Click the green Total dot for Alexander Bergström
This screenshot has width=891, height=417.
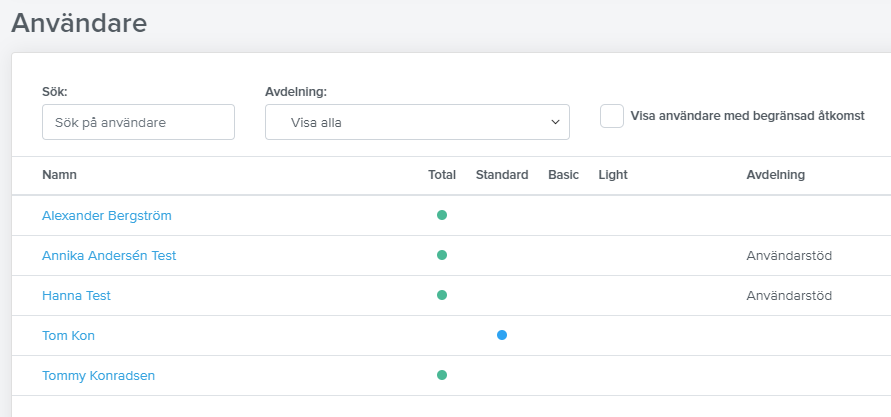[442, 215]
